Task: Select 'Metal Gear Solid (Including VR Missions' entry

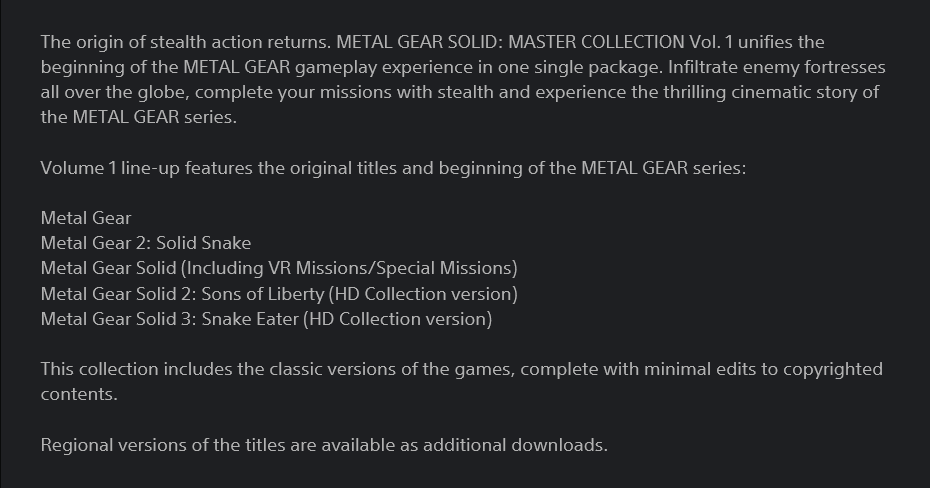Action: (279, 268)
